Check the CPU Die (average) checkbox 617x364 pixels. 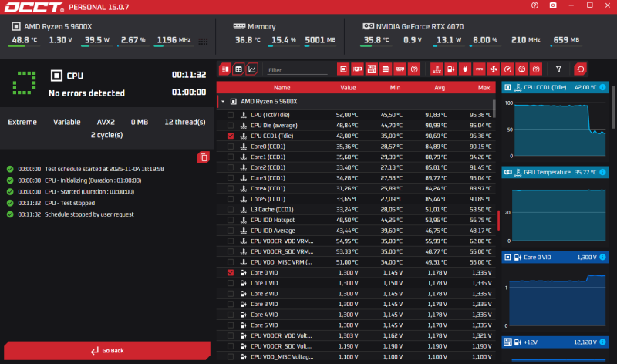click(231, 126)
